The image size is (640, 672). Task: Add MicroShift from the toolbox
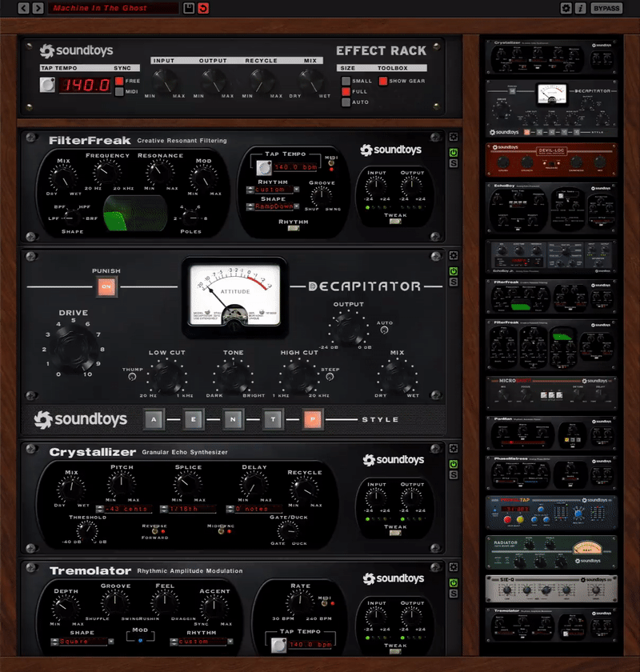tap(551, 393)
